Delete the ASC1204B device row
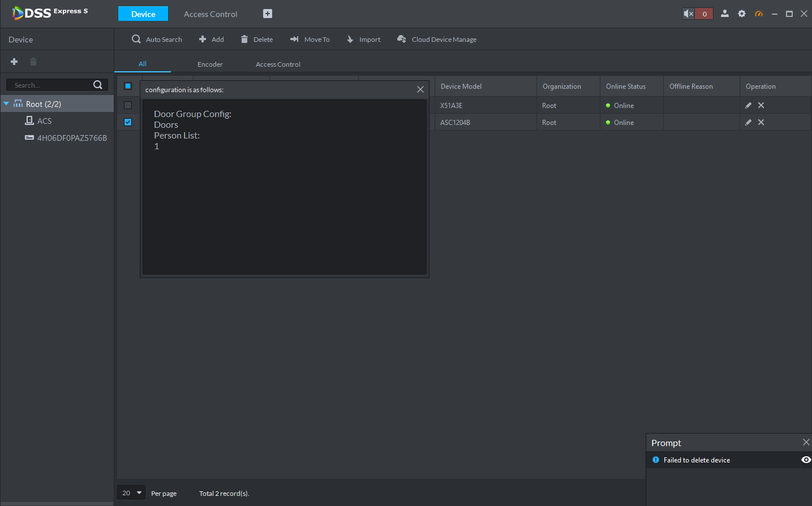812x506 pixels. tap(761, 122)
